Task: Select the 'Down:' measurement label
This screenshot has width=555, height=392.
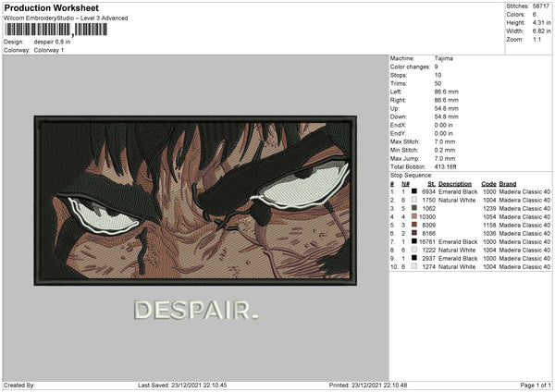Action: [x=398, y=116]
